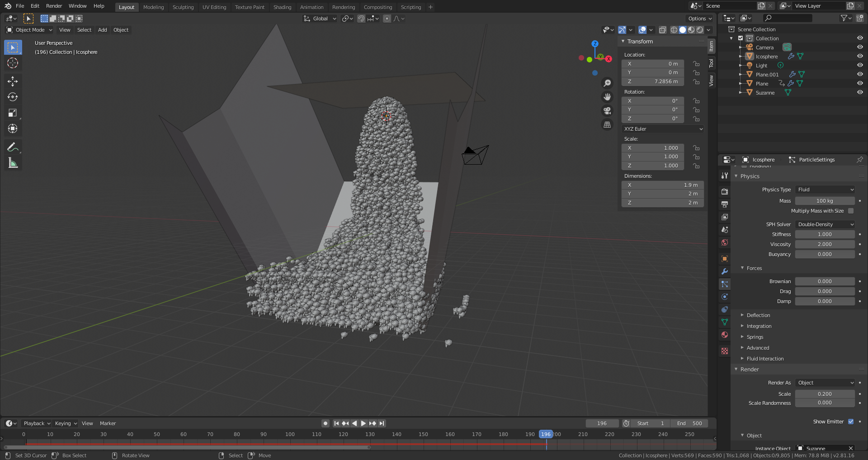868x460 pixels.
Task: Open the Render As dropdown
Action: (x=825, y=383)
